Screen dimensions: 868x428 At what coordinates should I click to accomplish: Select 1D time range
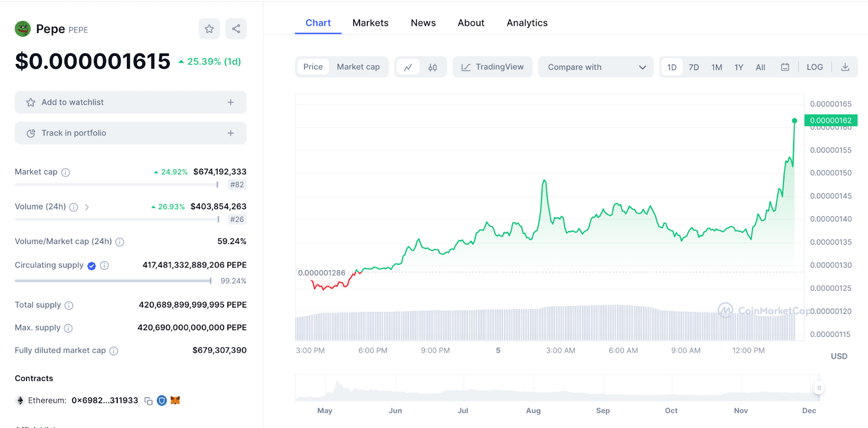(672, 67)
